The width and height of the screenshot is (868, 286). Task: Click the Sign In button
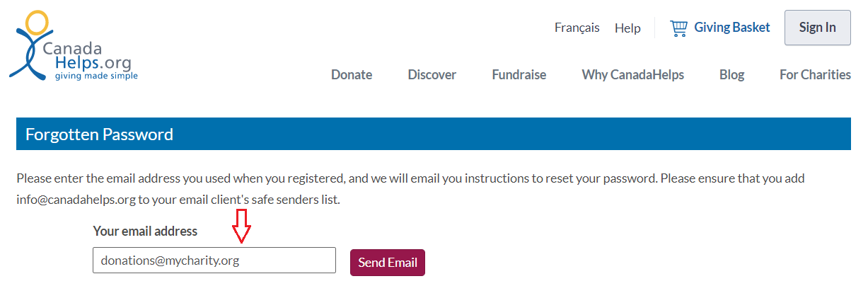pos(817,28)
